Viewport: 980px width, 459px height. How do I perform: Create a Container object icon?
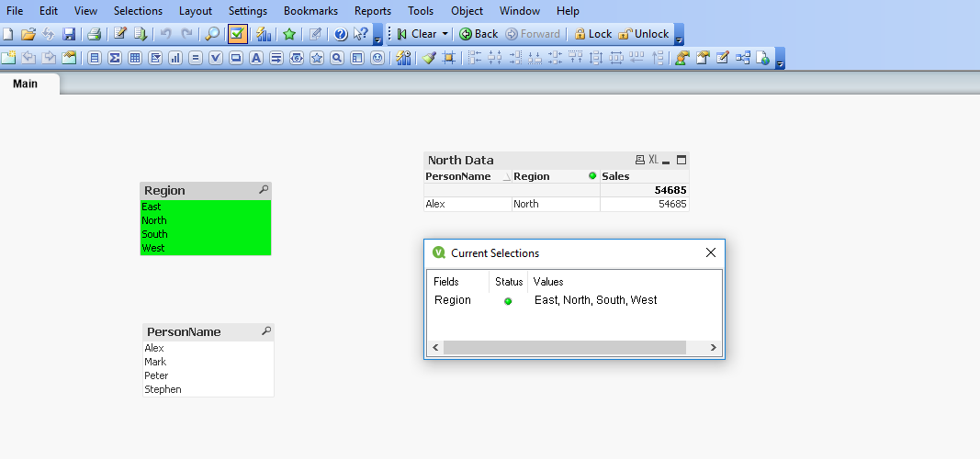click(x=357, y=58)
